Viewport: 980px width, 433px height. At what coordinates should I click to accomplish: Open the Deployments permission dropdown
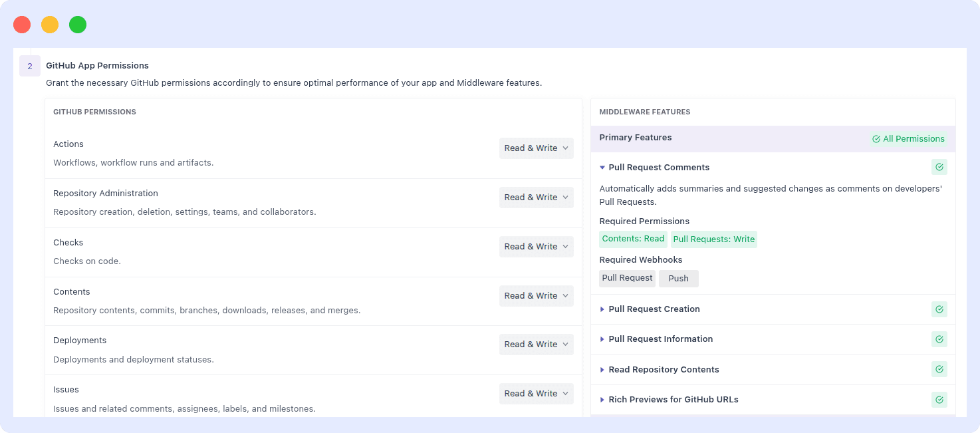pos(536,344)
